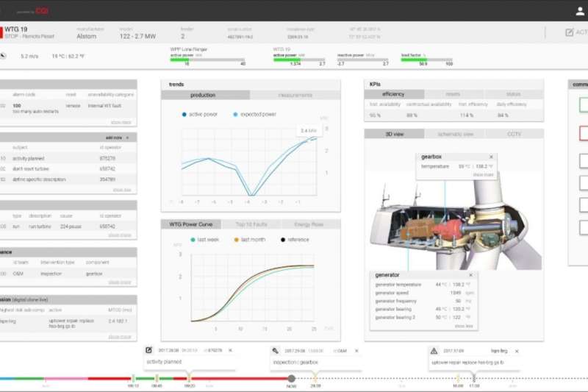Close the inspection / gearbox timeline card
The width and height of the screenshot is (588, 392).
click(x=356, y=351)
